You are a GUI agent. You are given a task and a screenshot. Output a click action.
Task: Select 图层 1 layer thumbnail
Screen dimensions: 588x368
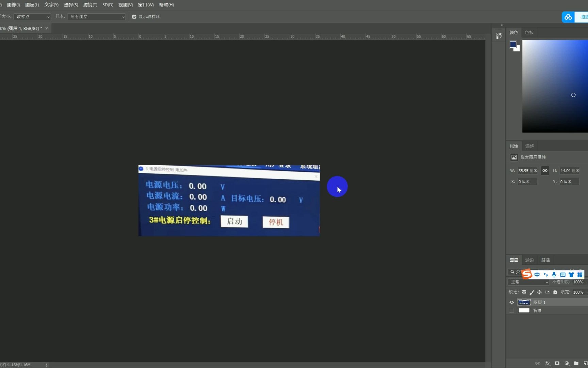524,302
